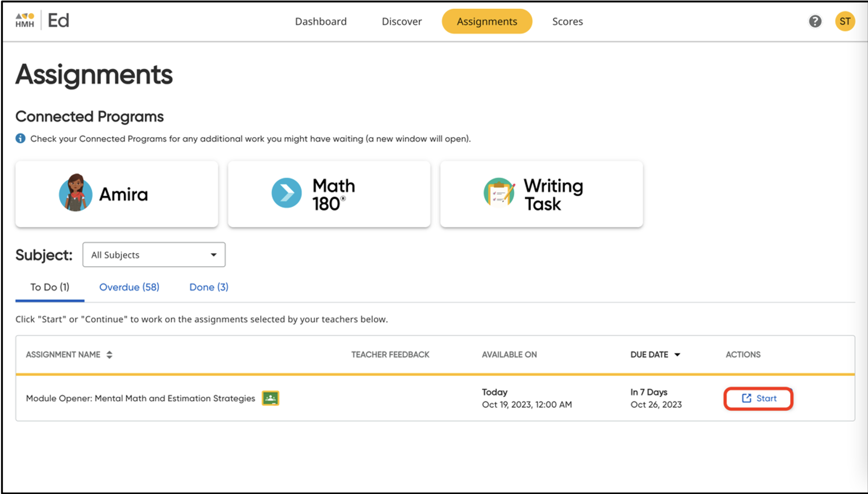Open the Math 180 program card
This screenshot has height=494, width=868.
click(329, 194)
